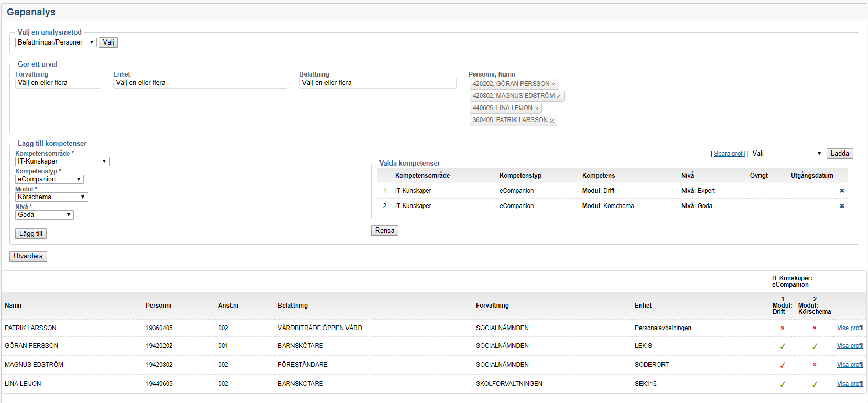
Task: Delete the Modul Drift competence row
Action: tap(842, 191)
